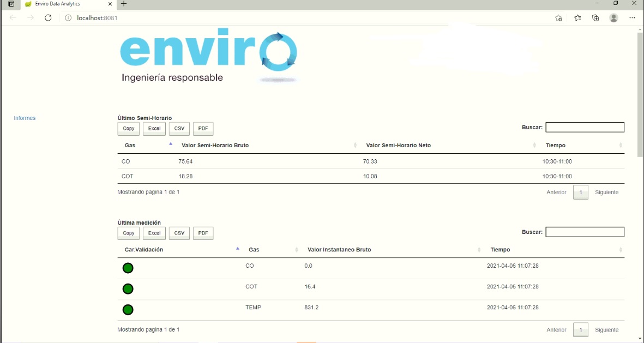Export Último Semi-Horario table to Excel
Screen dimensions: 644x343
tap(154, 129)
